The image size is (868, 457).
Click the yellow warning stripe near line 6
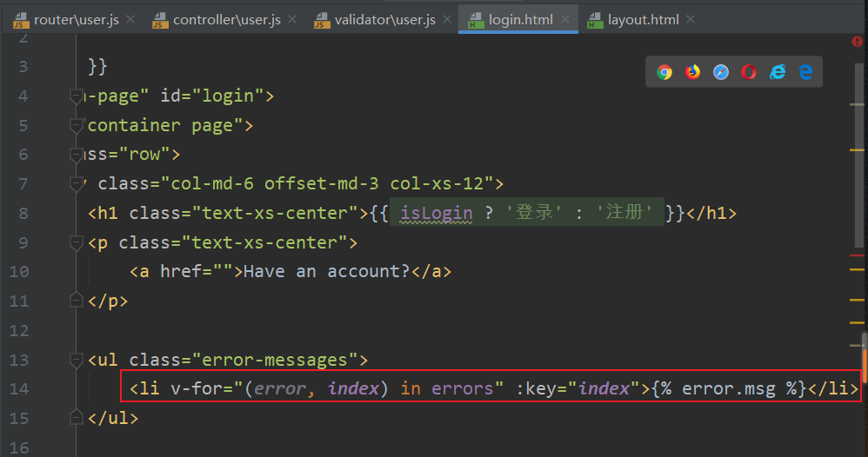pos(857,150)
